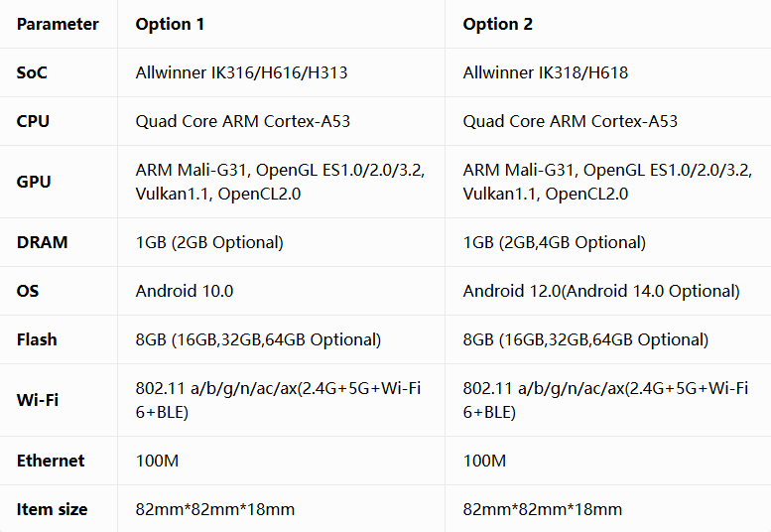Click Option 2 82mm*82mm*18mm item size
The height and width of the screenshot is (532, 771).
(x=543, y=509)
